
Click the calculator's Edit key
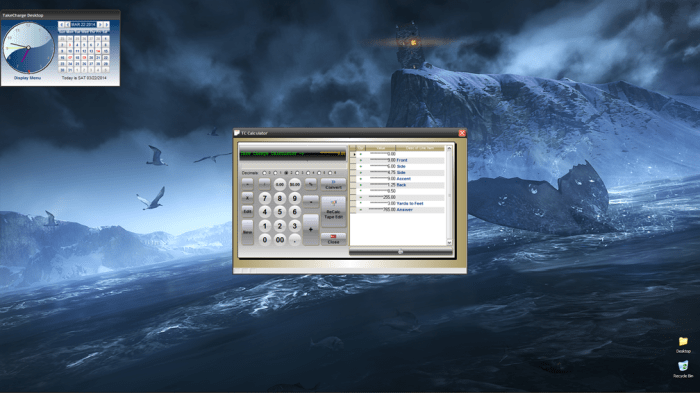pos(247,211)
